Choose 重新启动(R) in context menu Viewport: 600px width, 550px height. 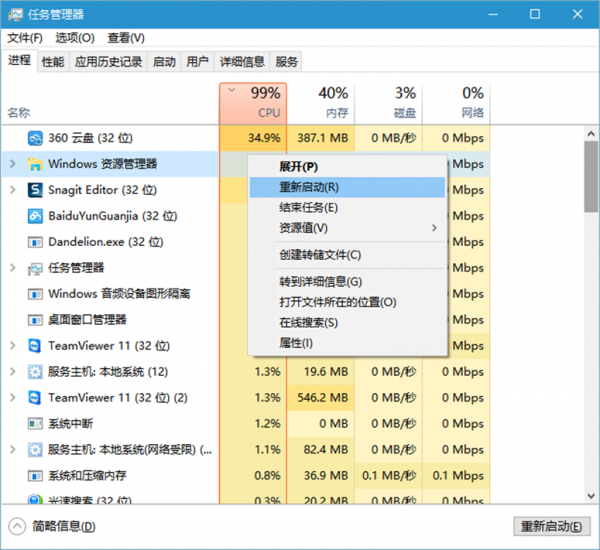point(347,188)
